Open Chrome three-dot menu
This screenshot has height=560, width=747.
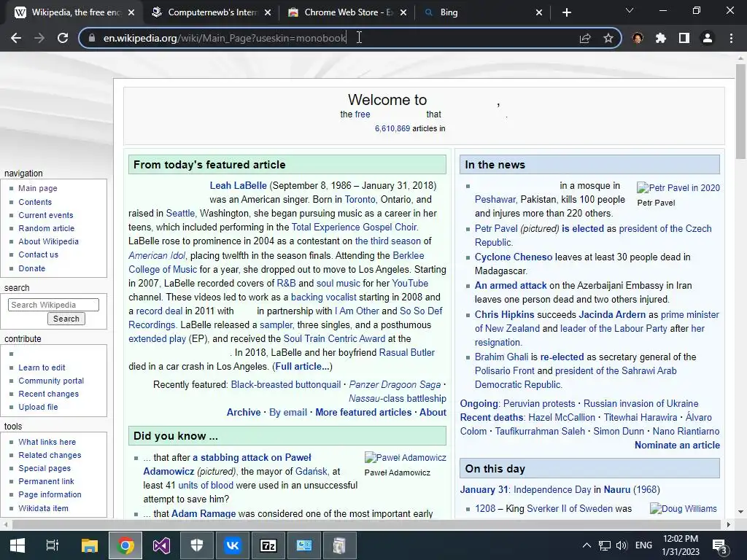click(x=731, y=38)
